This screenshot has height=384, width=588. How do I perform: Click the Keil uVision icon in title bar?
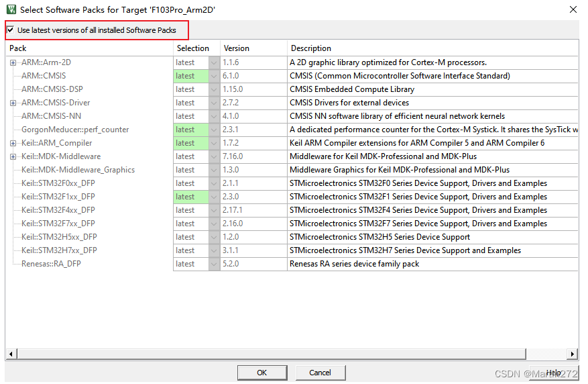(11, 9)
